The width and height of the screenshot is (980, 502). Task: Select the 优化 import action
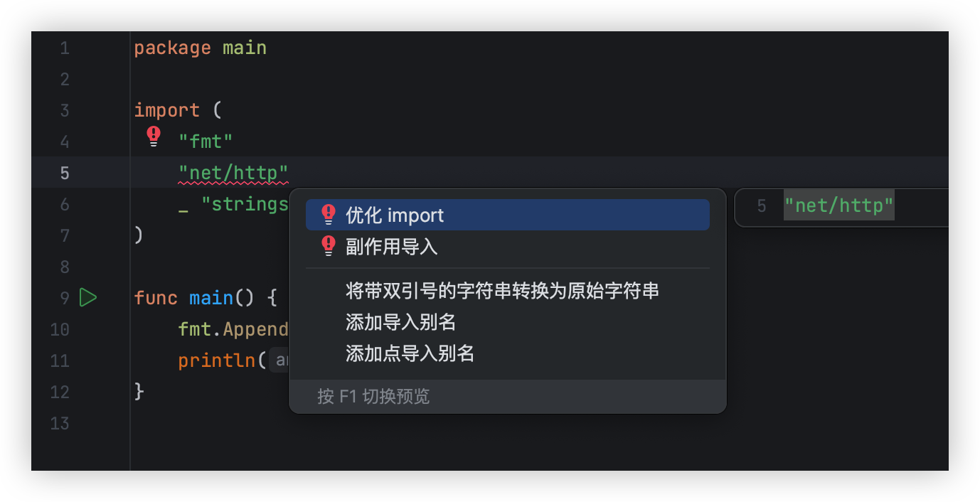pyautogui.click(x=507, y=215)
